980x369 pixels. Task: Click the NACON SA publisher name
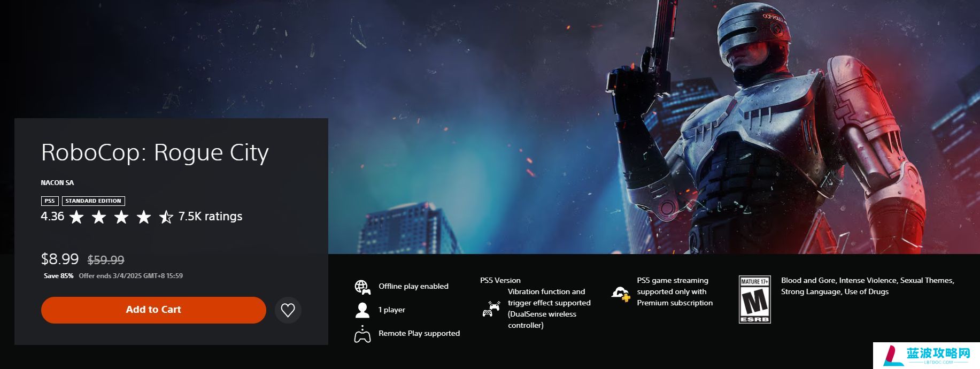57,183
